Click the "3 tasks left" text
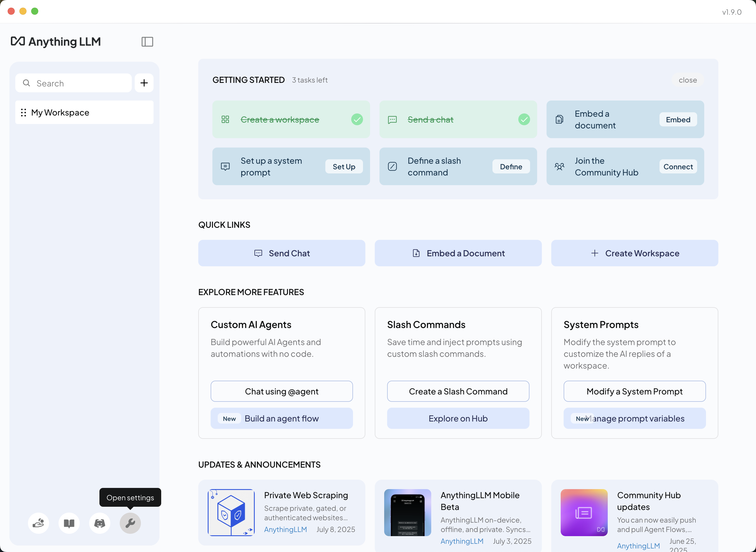The image size is (756, 552). (x=310, y=80)
